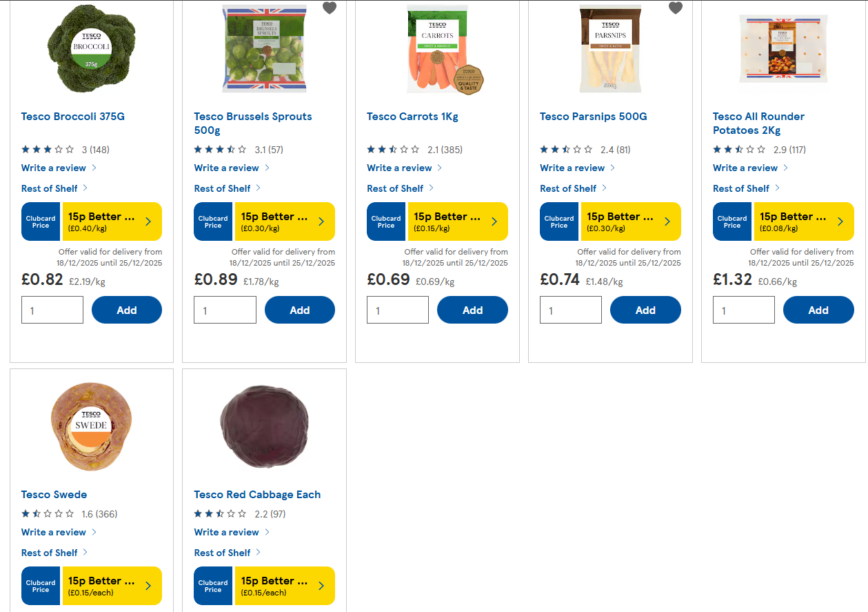This screenshot has height=612, width=868.
Task: Click quantity field for Tesco Parsnips
Action: (571, 310)
